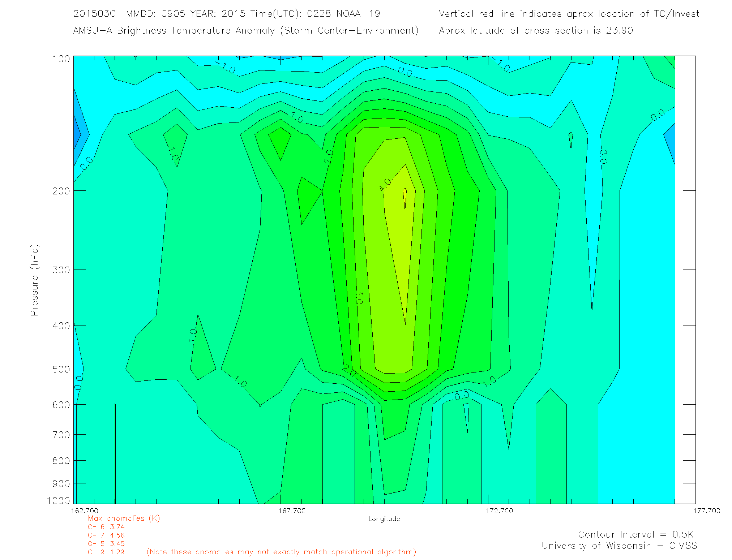Click the Max anomalies (K) heading
This screenshot has width=732, height=560.
tap(124, 518)
